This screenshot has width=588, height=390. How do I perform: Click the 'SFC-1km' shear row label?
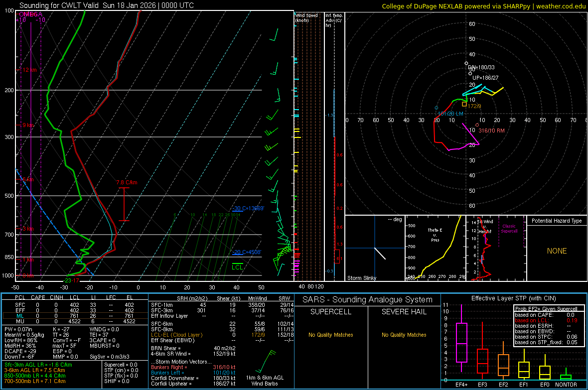click(x=162, y=305)
